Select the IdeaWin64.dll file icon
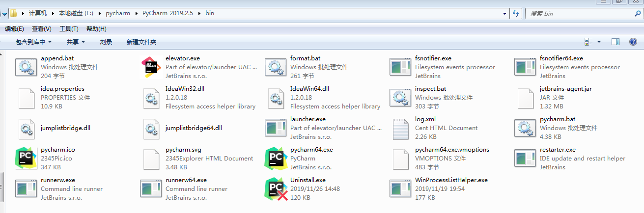Screen dimensions: 644x213 pyautogui.click(x=275, y=98)
